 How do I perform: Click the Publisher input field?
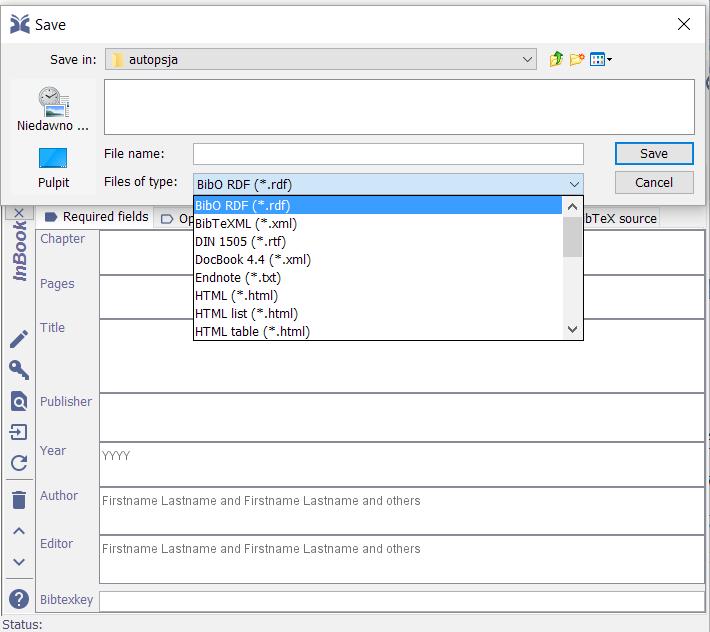(x=402, y=417)
